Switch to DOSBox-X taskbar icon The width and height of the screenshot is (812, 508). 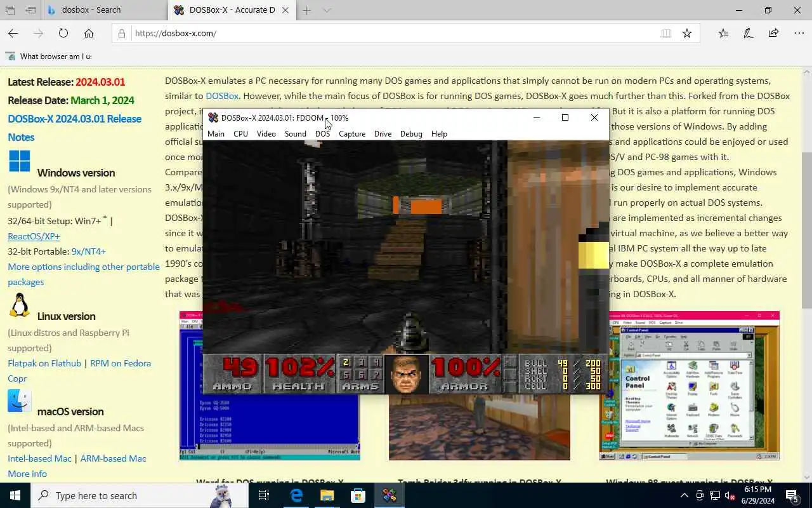point(389,495)
